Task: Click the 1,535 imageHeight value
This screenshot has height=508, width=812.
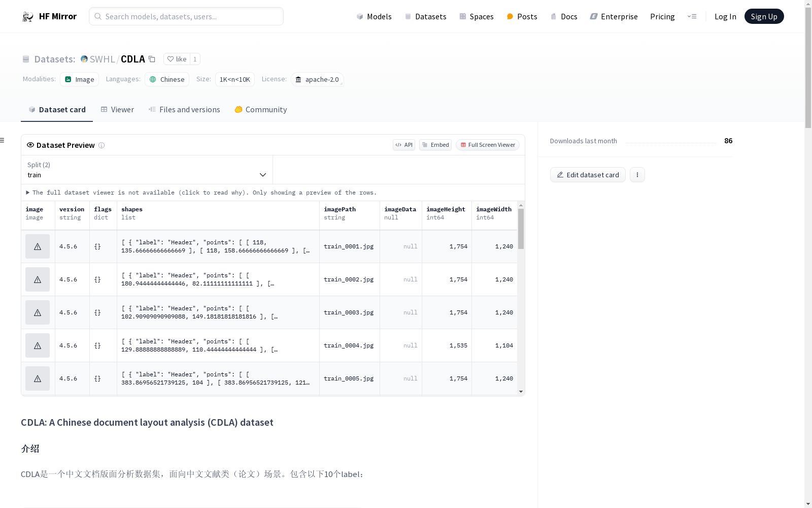Action: pos(458,345)
